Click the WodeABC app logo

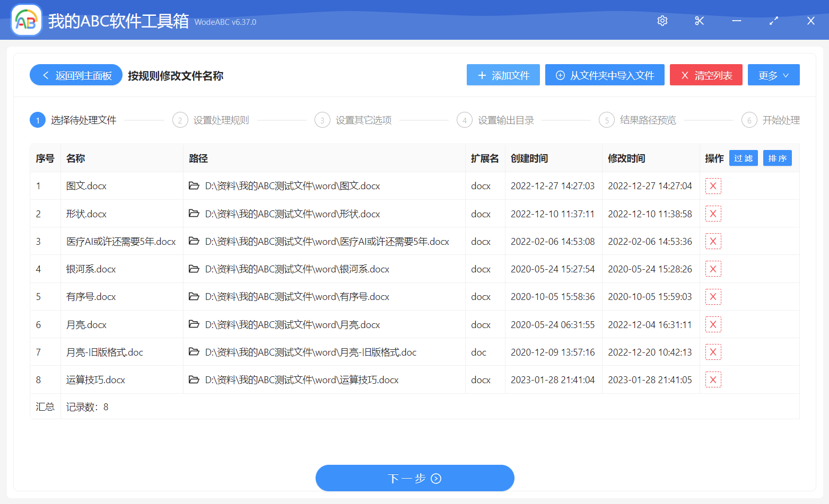pyautogui.click(x=27, y=21)
